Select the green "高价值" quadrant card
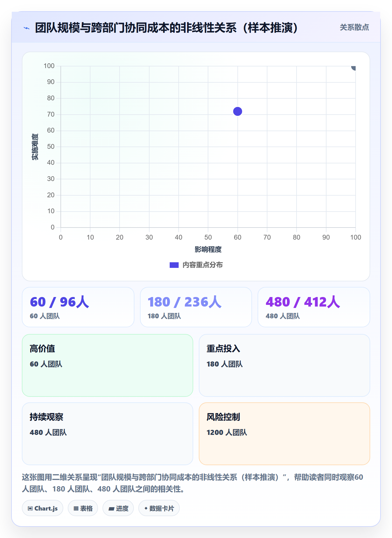The image size is (392, 538). pyautogui.click(x=108, y=365)
